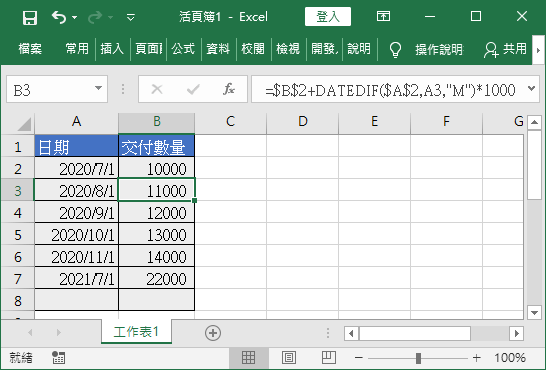Screen dimensions: 546x370
Task: Open the 校閱 tab
Action: pyautogui.click(x=253, y=49)
